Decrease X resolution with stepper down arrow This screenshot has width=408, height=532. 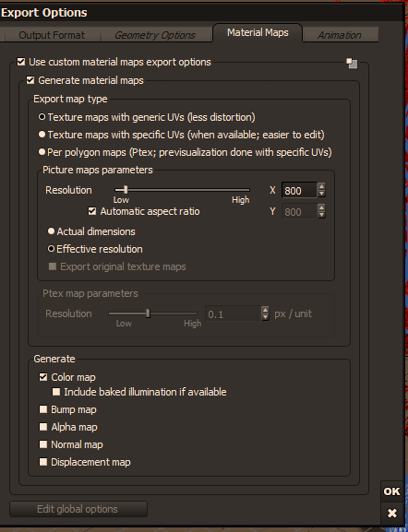(321, 194)
